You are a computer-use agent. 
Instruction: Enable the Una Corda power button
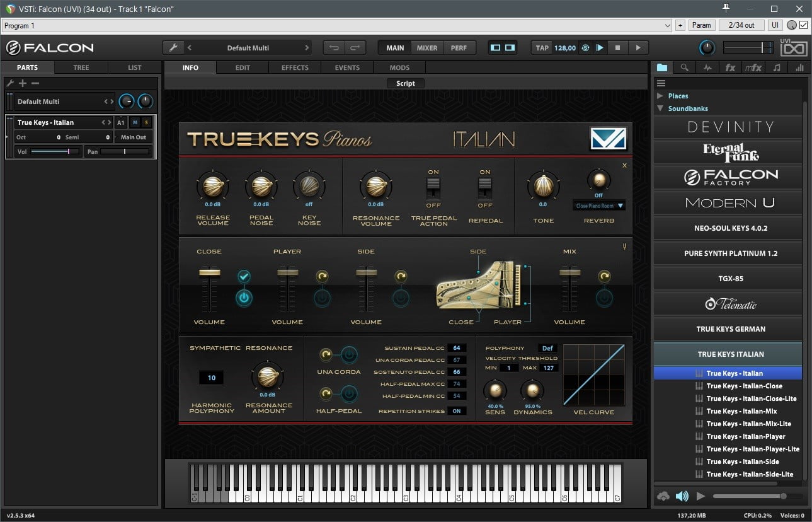click(x=349, y=355)
